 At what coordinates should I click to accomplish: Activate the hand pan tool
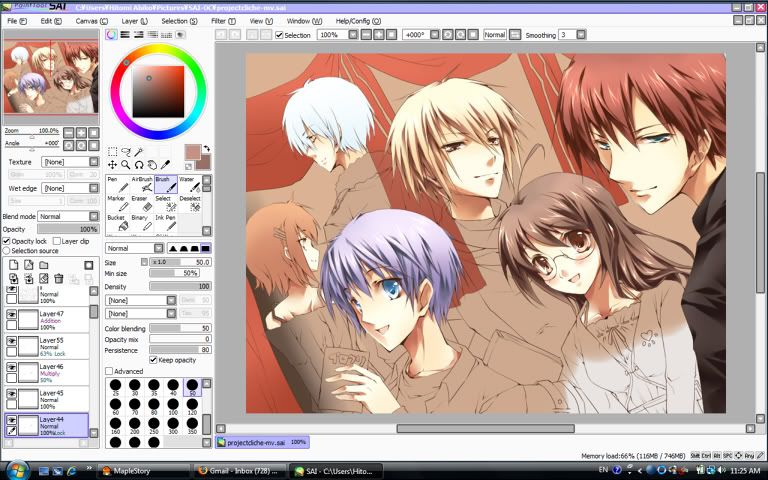pyautogui.click(x=152, y=165)
